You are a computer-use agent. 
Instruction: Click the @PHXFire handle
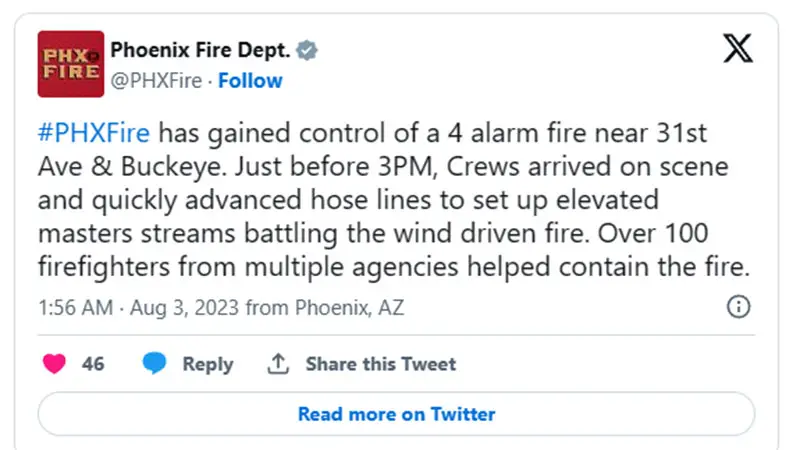(x=155, y=80)
